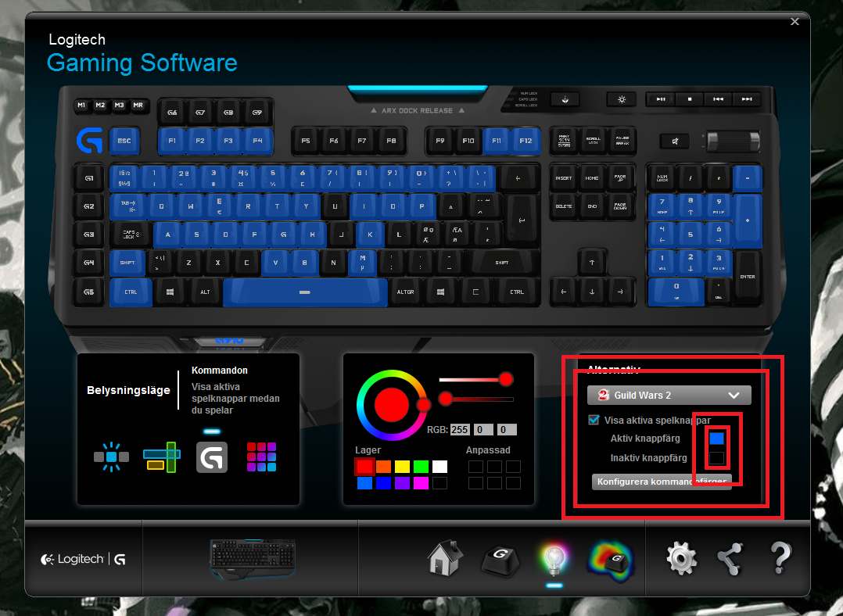The height and width of the screenshot is (616, 843).
Task: Click the lower red saturation slider handle
Action: tap(445, 399)
